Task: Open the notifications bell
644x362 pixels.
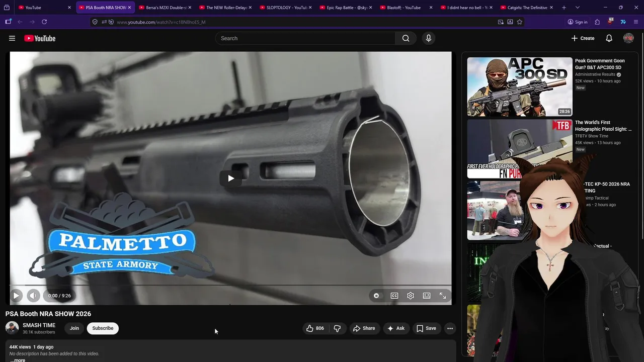Action: tap(609, 38)
